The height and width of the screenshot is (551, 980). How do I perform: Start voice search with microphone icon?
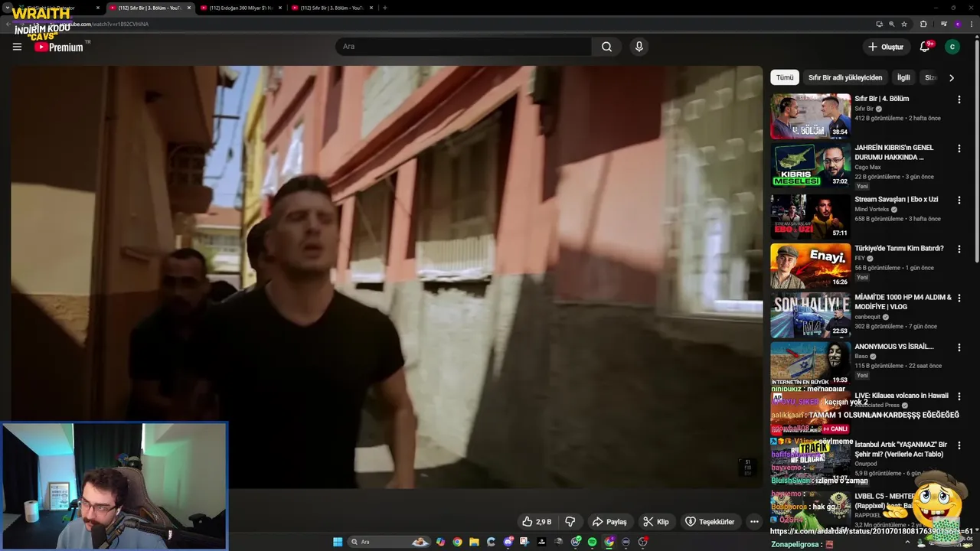pyautogui.click(x=639, y=47)
